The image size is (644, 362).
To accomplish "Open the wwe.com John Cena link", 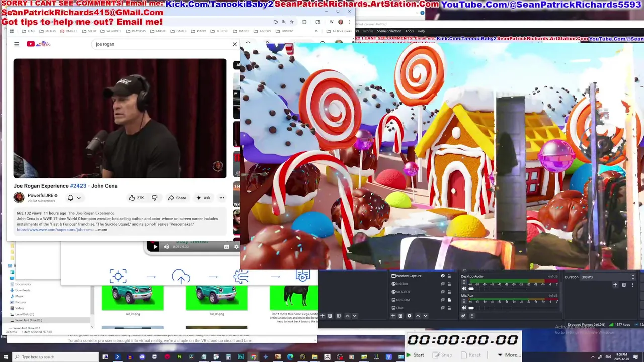I will pyautogui.click(x=55, y=230).
